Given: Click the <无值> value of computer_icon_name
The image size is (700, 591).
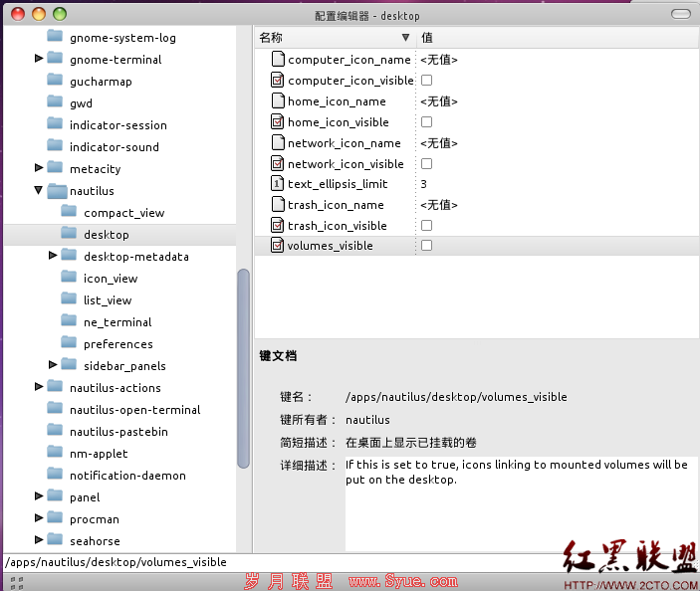Looking at the screenshot, I should [x=439, y=60].
